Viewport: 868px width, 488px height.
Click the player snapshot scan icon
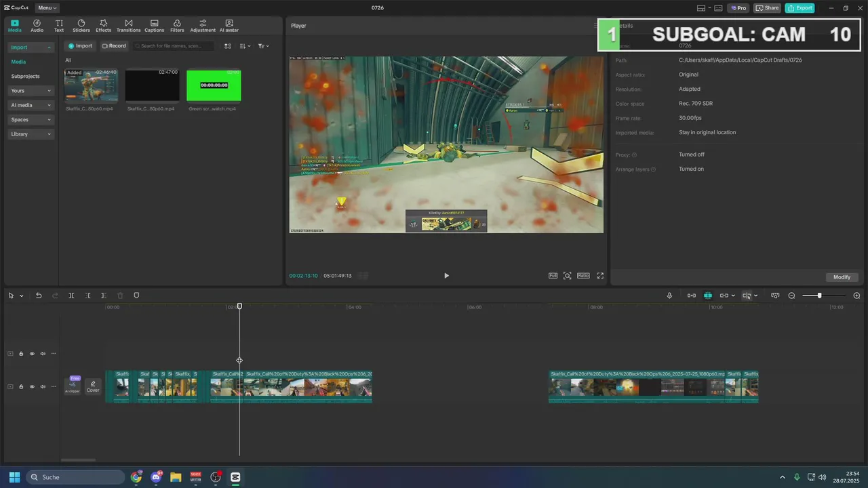pyautogui.click(x=568, y=276)
